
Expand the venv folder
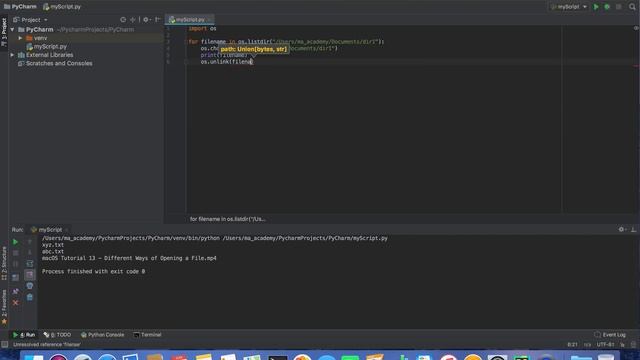pyautogui.click(x=20, y=38)
